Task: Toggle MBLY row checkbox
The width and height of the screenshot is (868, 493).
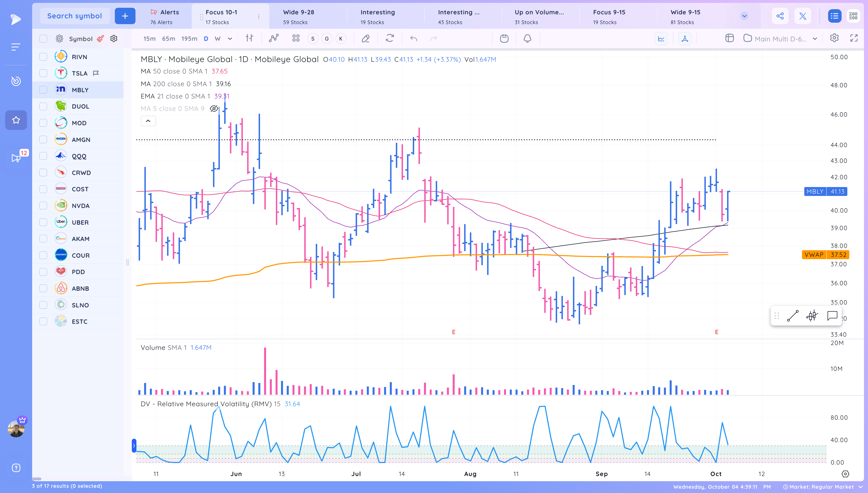Action: click(43, 90)
